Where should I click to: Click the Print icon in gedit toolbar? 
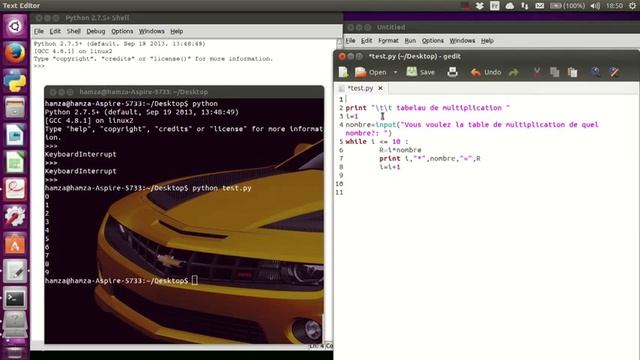point(452,72)
